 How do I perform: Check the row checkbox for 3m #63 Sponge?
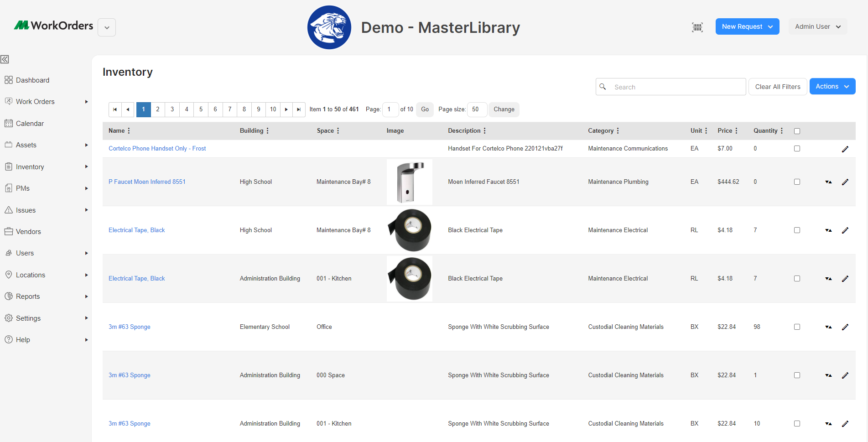click(x=797, y=327)
